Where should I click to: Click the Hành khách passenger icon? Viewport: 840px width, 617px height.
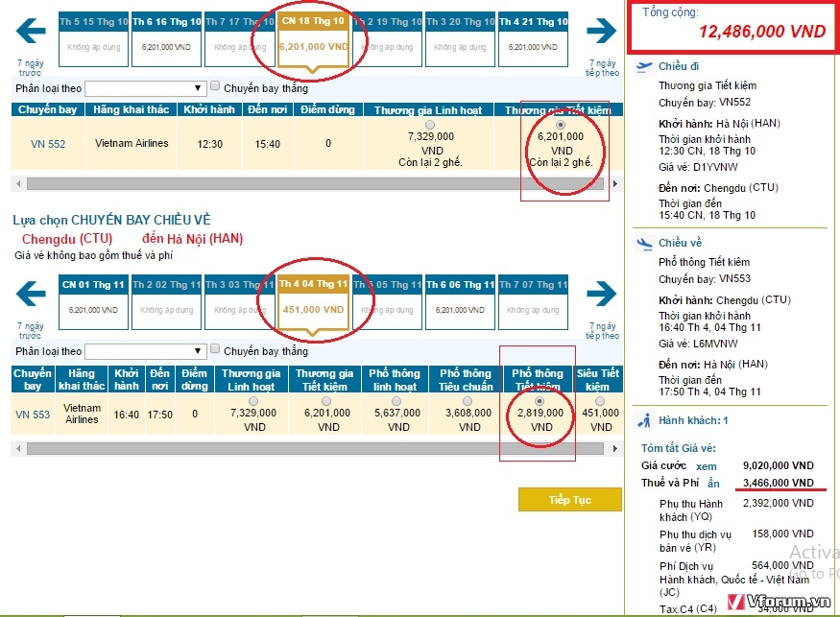click(x=644, y=421)
